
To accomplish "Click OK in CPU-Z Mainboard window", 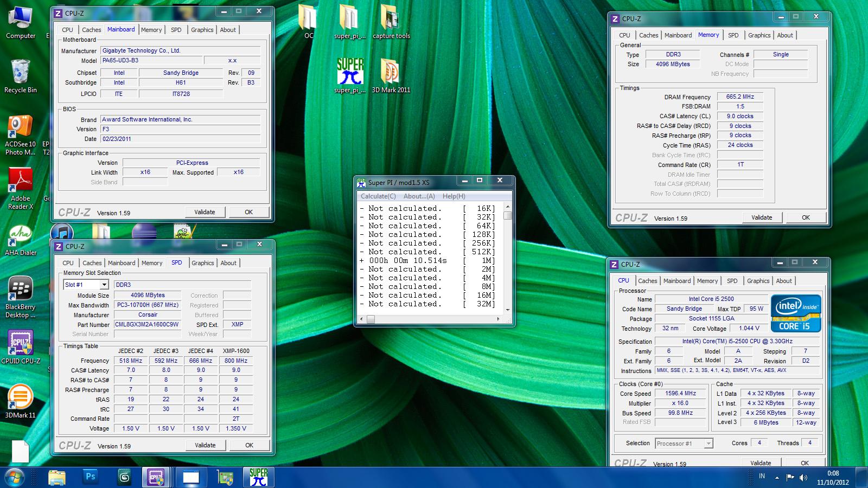I will (249, 212).
